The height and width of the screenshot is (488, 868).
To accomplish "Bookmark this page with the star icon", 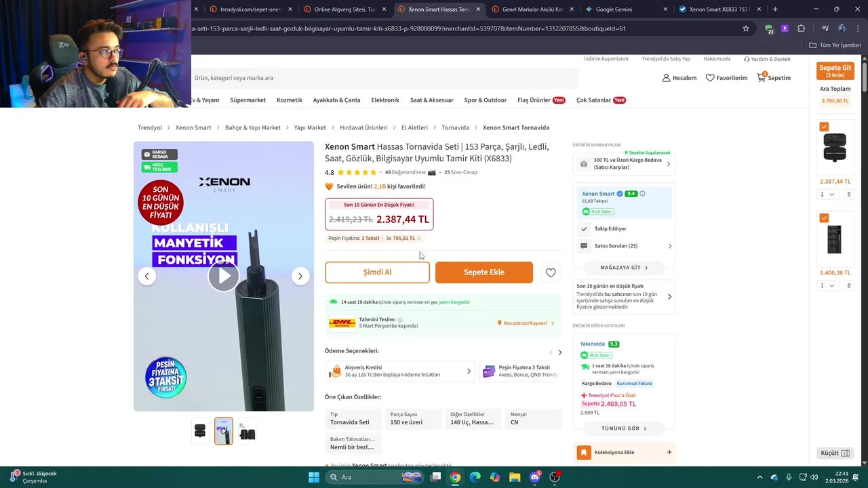I will click(746, 28).
